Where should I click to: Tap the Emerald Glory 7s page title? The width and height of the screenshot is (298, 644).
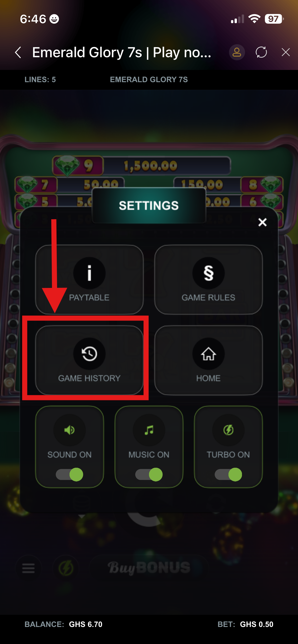click(121, 52)
